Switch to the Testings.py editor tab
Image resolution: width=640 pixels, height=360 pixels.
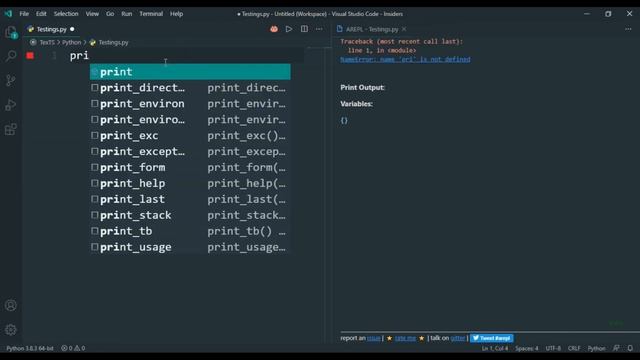coord(51,29)
